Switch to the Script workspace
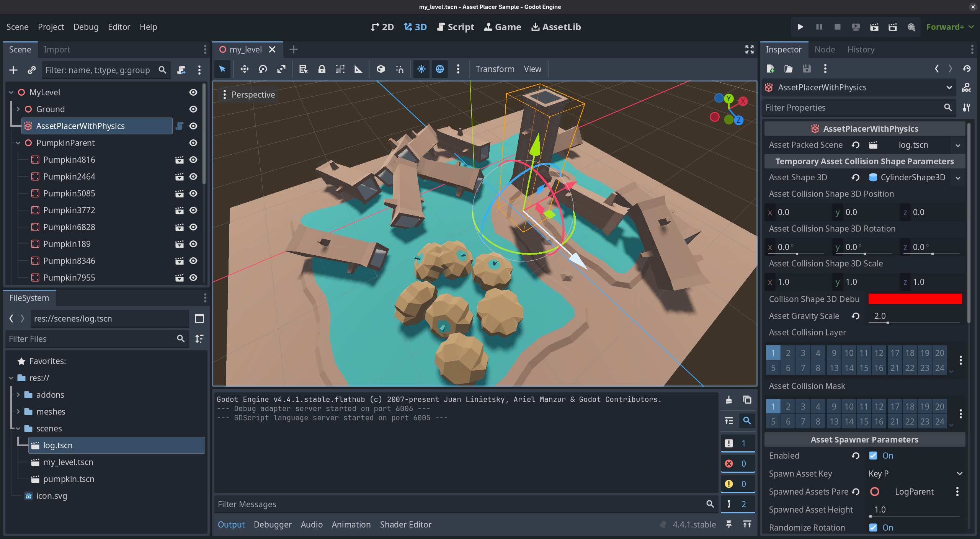980x539 pixels. pyautogui.click(x=456, y=27)
